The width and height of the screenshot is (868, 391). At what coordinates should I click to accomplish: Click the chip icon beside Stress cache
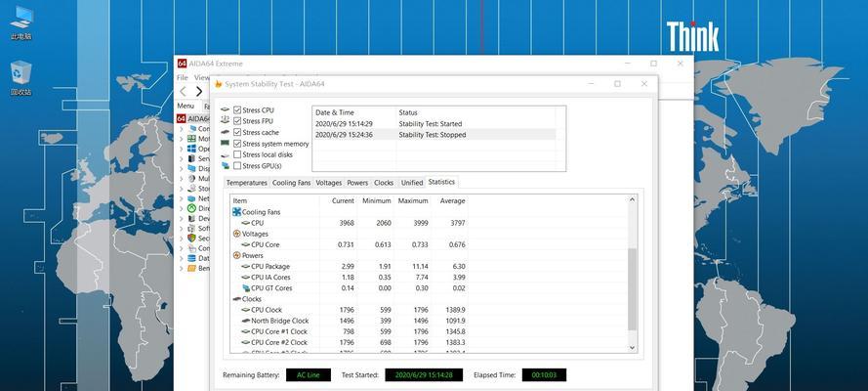(225, 132)
